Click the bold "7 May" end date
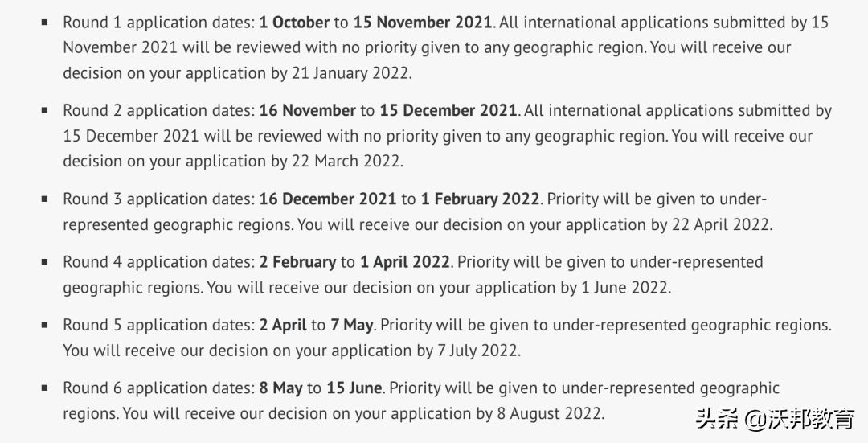The height and width of the screenshot is (443, 868). pyautogui.click(x=352, y=325)
